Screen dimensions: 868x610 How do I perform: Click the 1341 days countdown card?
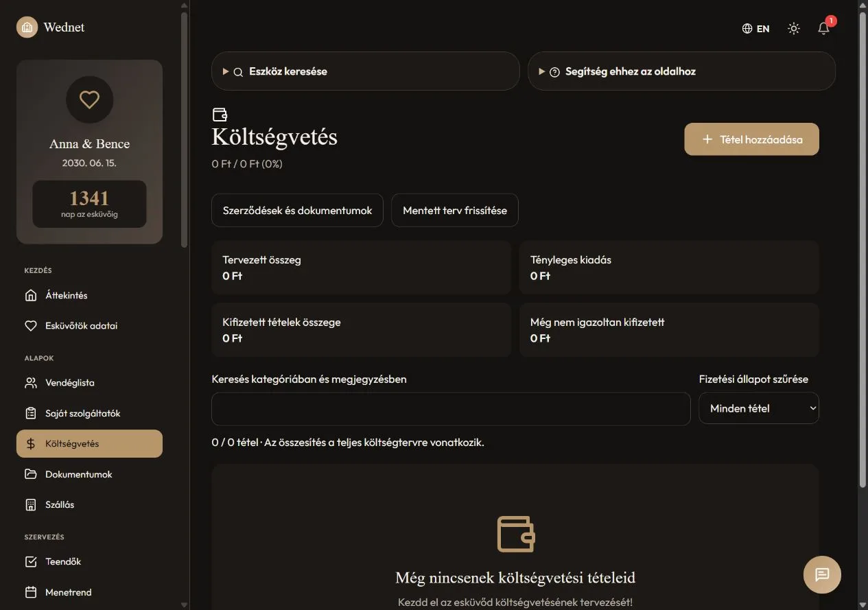pos(89,204)
